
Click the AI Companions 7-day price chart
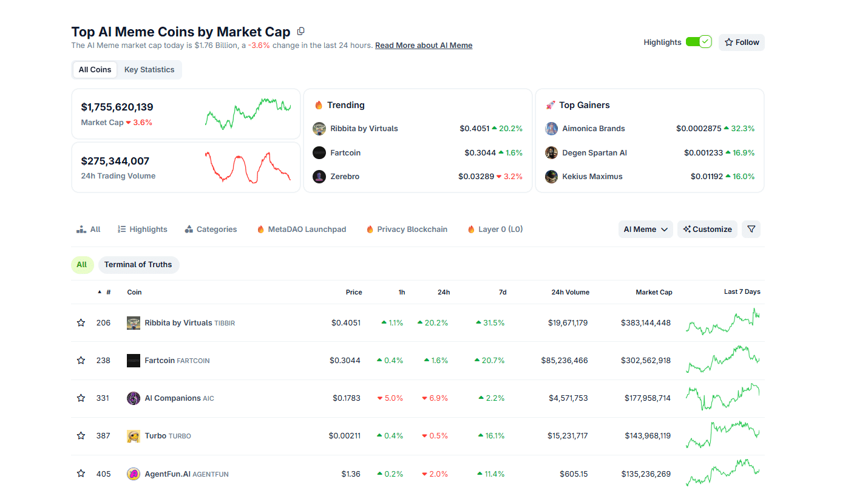coord(722,398)
